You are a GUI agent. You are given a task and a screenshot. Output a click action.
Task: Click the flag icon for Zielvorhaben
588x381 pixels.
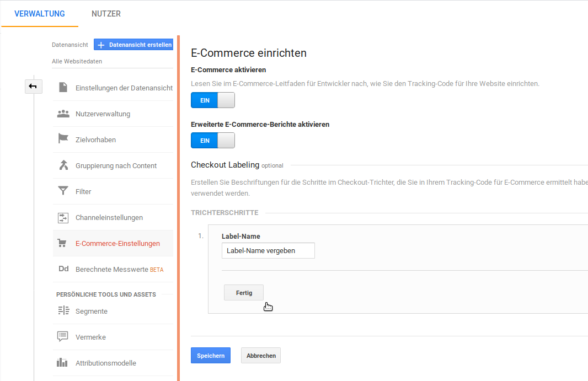(x=63, y=139)
